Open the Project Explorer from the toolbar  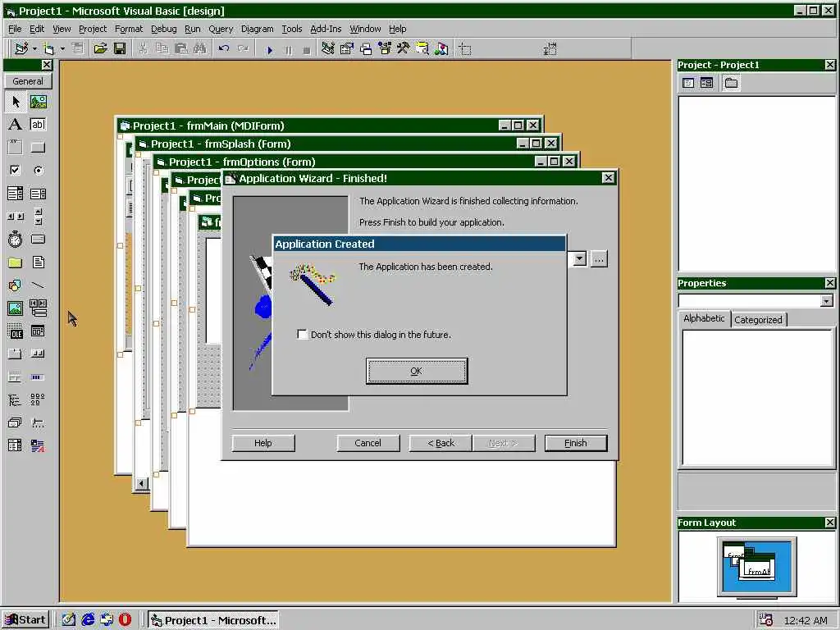click(328, 49)
